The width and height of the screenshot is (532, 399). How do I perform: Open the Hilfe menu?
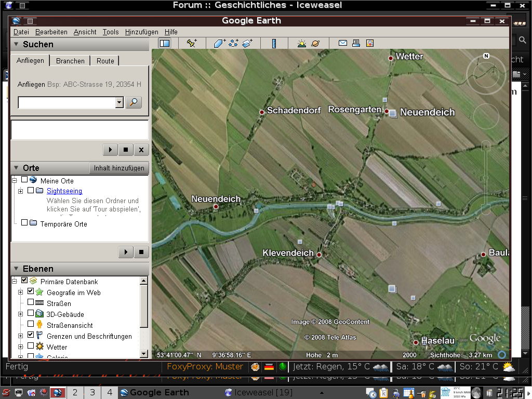(x=171, y=32)
